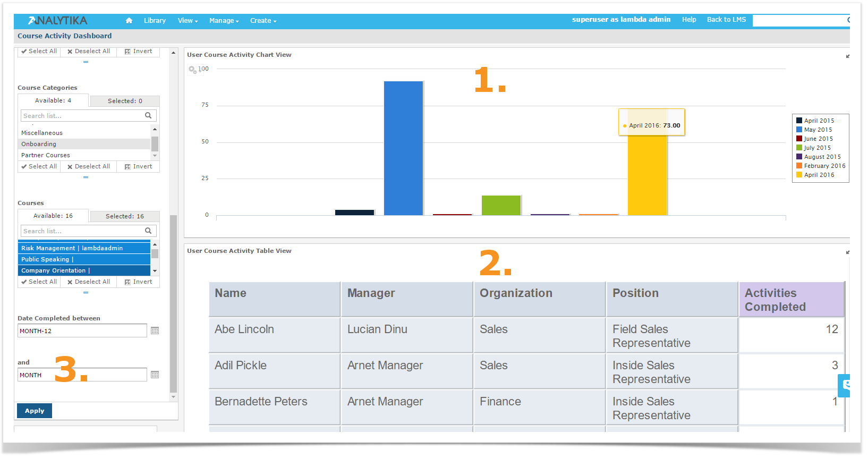Click search magnifier in Courses list

click(148, 231)
